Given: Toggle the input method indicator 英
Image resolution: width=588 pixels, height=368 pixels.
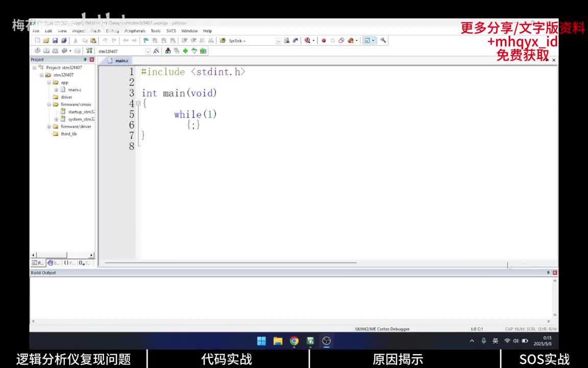Looking at the screenshot, I should coord(496,341).
